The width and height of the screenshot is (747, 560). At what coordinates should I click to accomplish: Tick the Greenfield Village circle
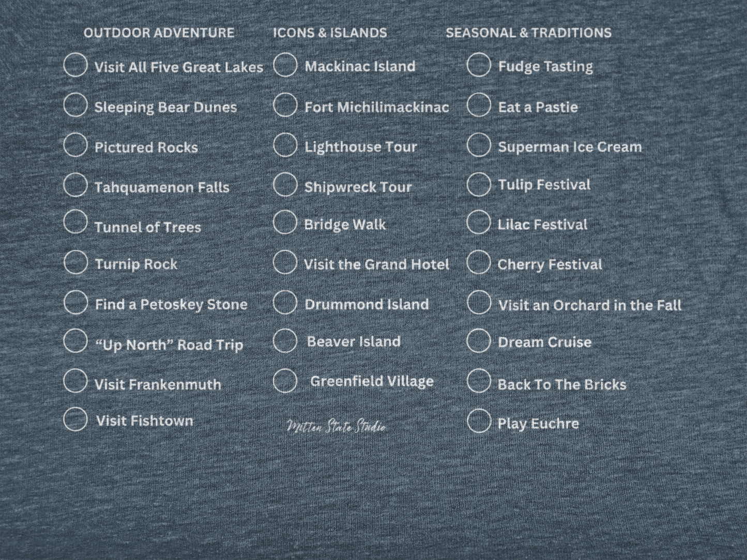point(285,381)
